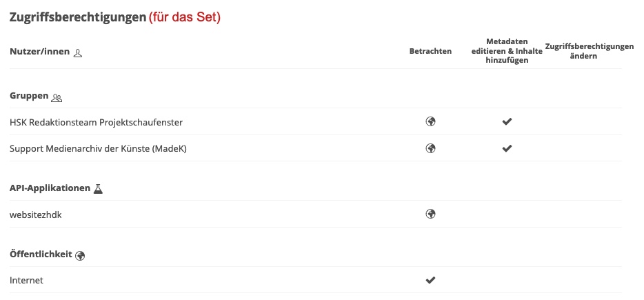Click the websitezhdk API application name
Image resolution: width=644 pixels, height=300 pixels.
point(40,214)
